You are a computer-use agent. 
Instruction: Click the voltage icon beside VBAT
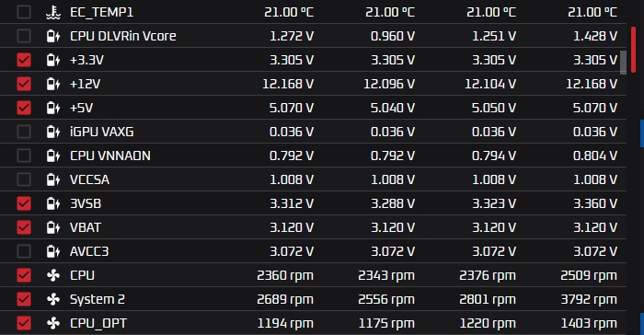click(53, 227)
